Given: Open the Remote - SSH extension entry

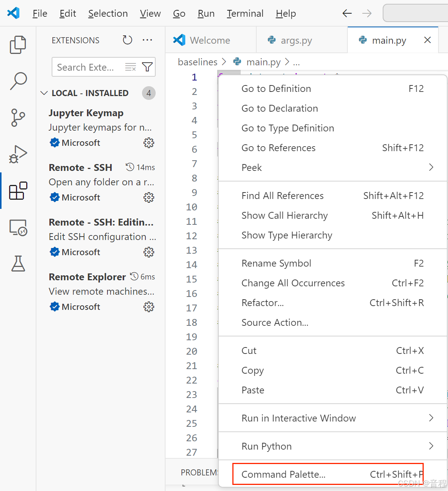Looking at the screenshot, I should click(x=80, y=167).
